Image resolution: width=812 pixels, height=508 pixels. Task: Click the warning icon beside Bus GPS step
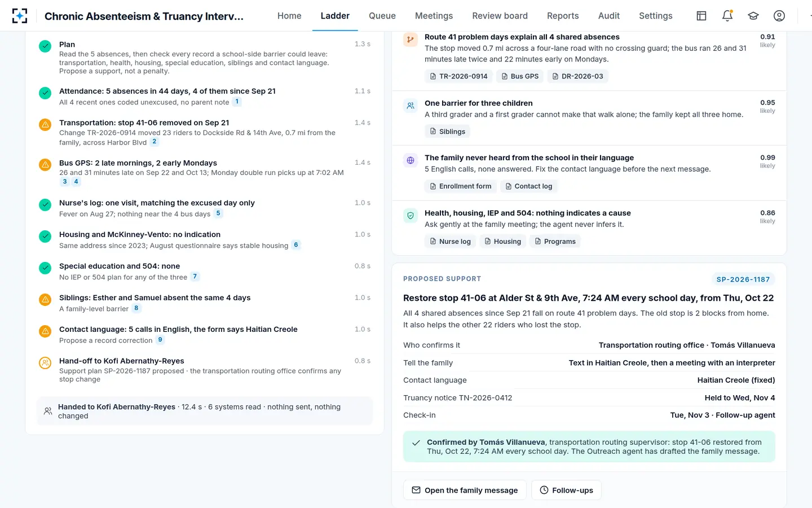coord(45,164)
